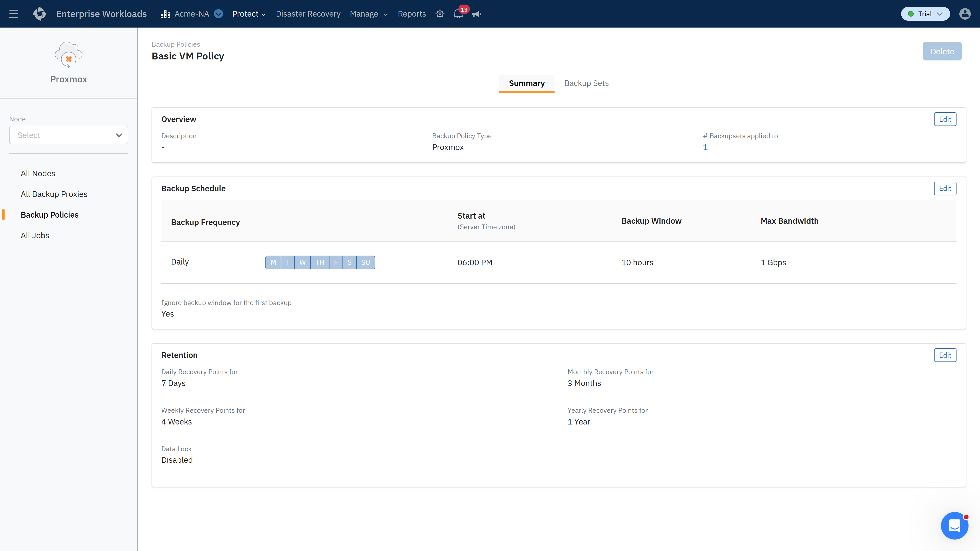The width and height of the screenshot is (980, 551).
Task: Select Backup Policies in sidebar
Action: point(50,215)
